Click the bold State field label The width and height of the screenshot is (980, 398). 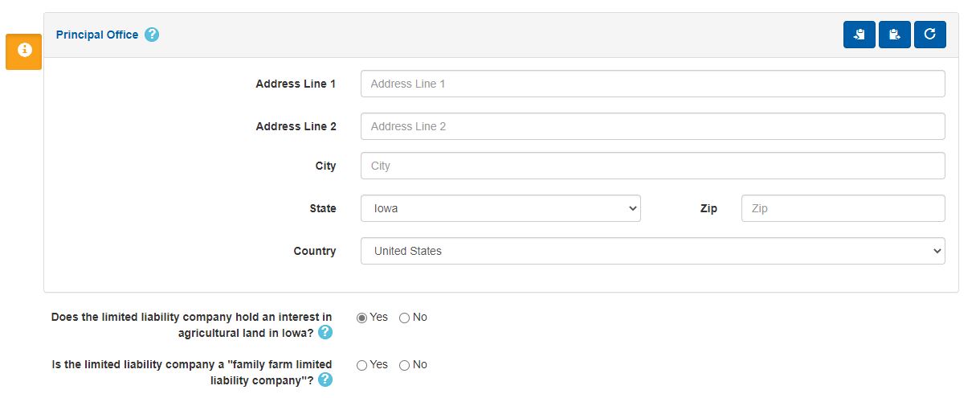click(323, 208)
